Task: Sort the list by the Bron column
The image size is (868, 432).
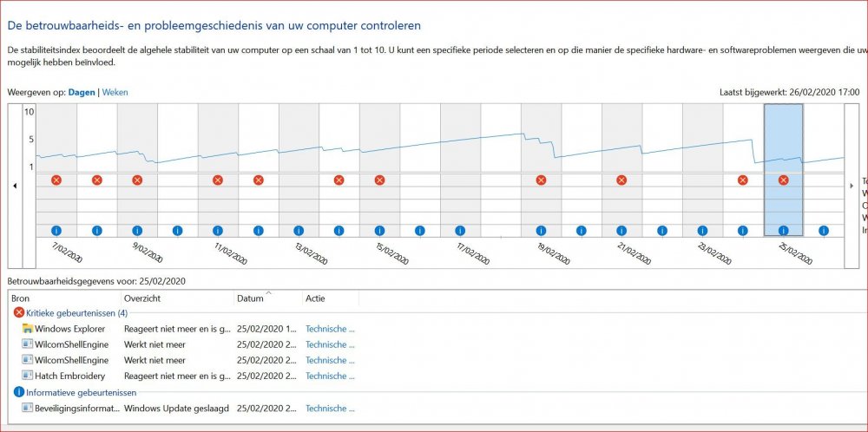Action: (65, 298)
